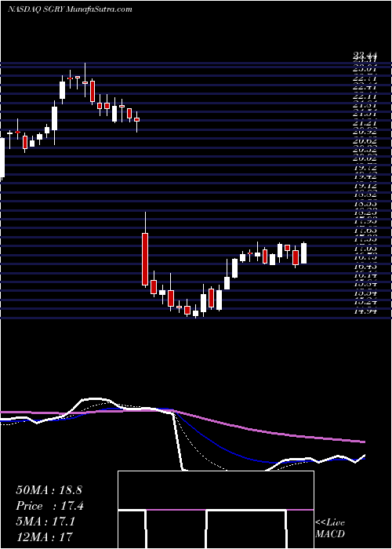Click the "NASDAQ SGRY MunafaSutra.com" title text
Image resolution: width=392 pixels, height=549 pixels.
coord(70,9)
